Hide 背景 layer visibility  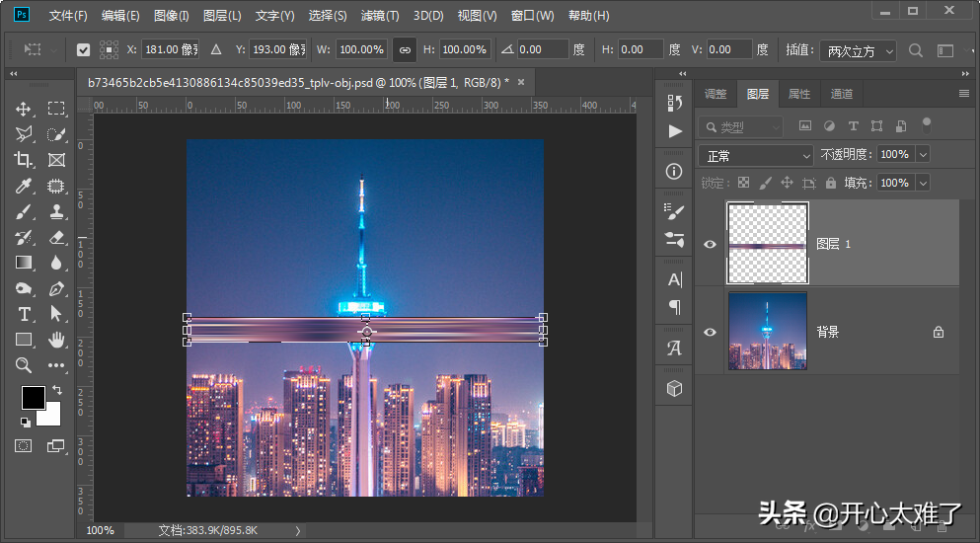[710, 332]
